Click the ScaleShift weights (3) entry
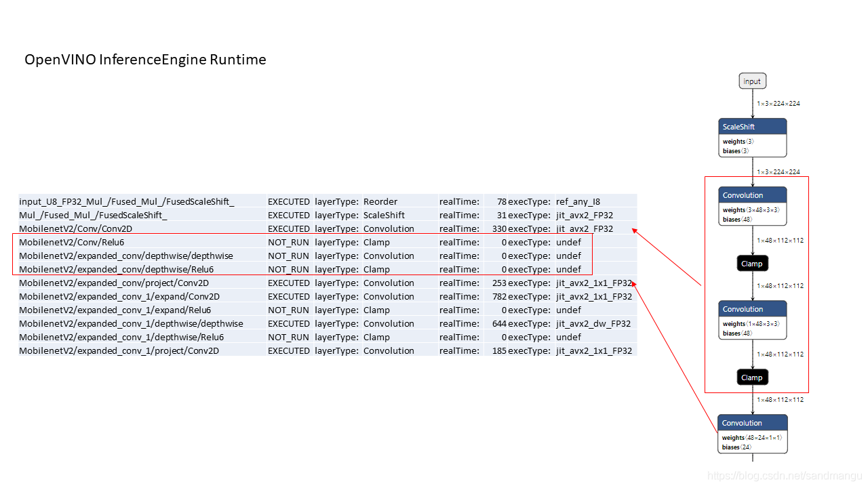The height and width of the screenshot is (488, 868). (x=738, y=142)
